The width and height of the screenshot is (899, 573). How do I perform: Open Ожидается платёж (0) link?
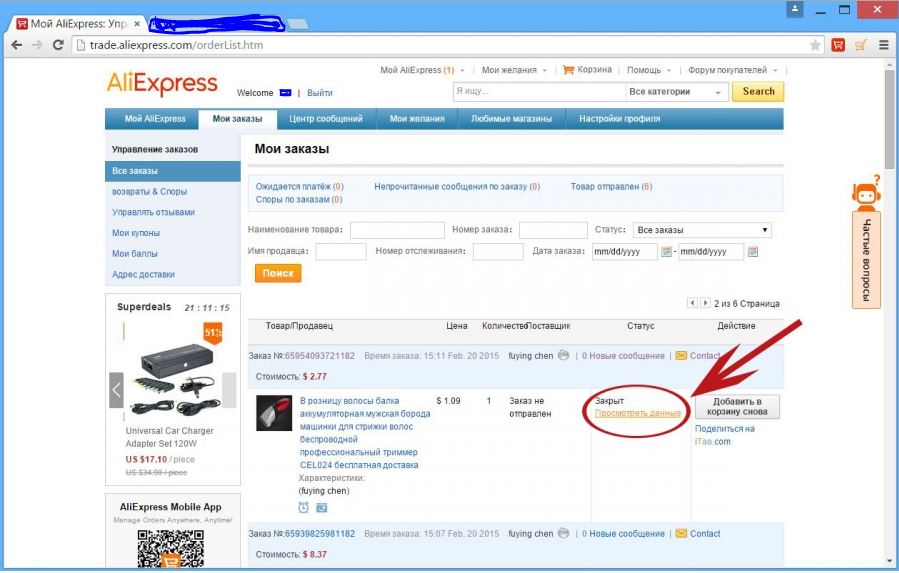[x=299, y=186]
